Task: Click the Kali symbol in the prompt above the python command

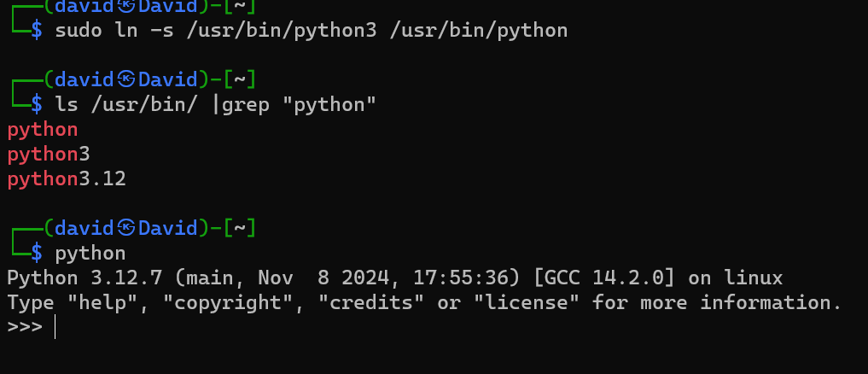Action: [126, 228]
